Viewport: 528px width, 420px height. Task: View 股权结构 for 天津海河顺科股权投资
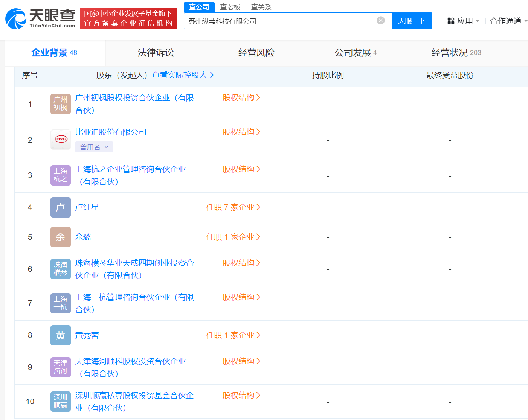tap(241, 361)
